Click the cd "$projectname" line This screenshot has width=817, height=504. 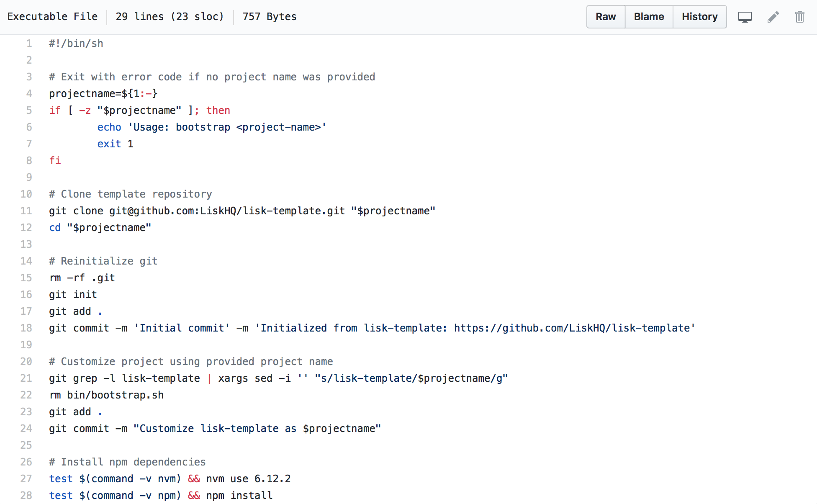click(100, 228)
